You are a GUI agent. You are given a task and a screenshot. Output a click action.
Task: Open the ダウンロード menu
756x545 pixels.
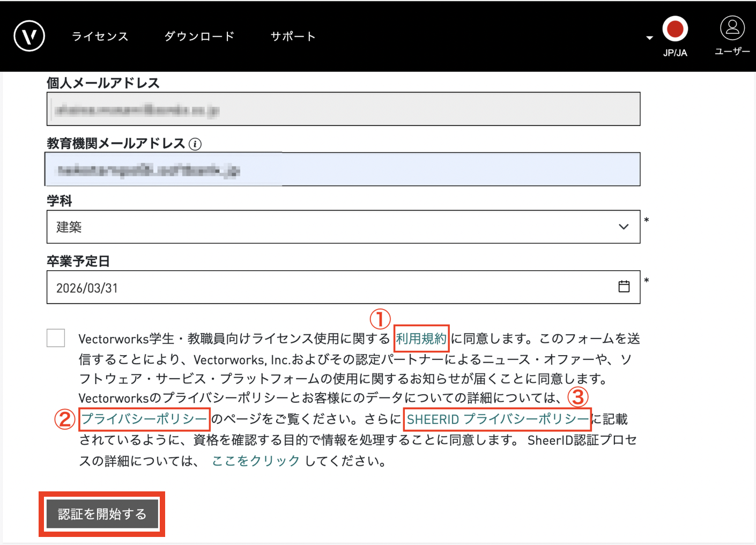click(x=199, y=36)
